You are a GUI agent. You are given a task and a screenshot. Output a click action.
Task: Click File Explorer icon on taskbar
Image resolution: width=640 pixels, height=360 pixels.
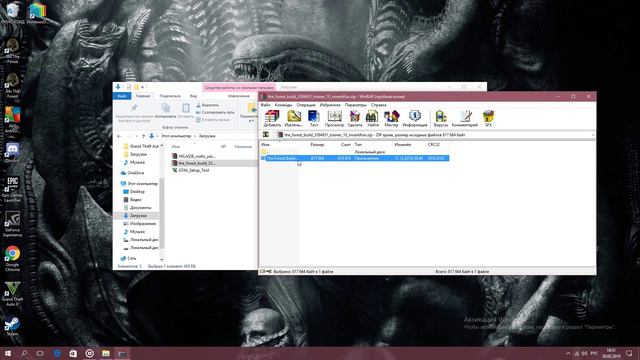point(106,353)
